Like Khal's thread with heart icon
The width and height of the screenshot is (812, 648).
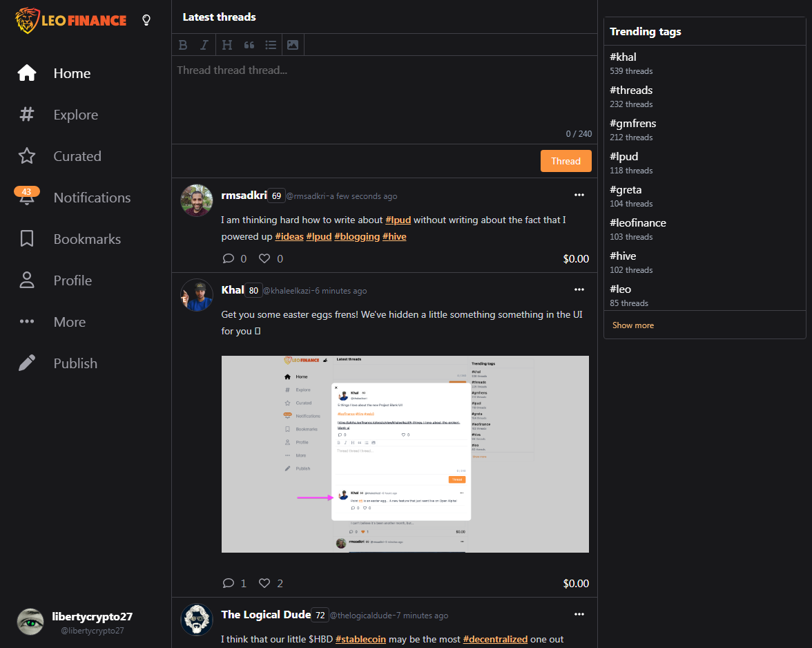[264, 583]
